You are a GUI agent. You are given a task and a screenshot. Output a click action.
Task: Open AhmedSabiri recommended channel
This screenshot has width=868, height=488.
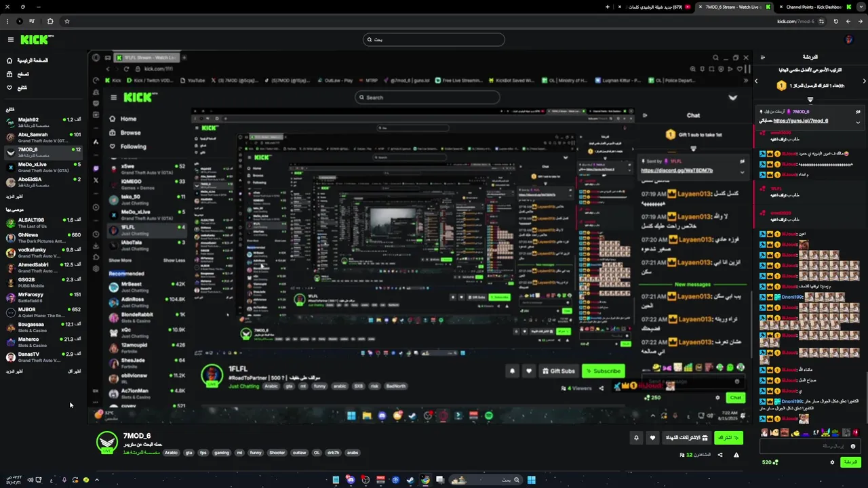coord(43,267)
